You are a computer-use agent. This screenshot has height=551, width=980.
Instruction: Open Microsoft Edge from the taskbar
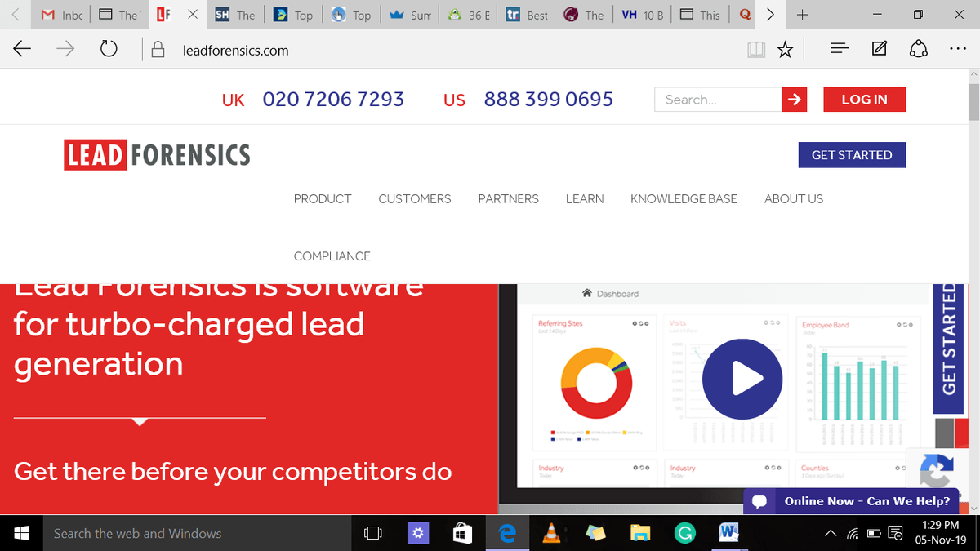point(508,533)
